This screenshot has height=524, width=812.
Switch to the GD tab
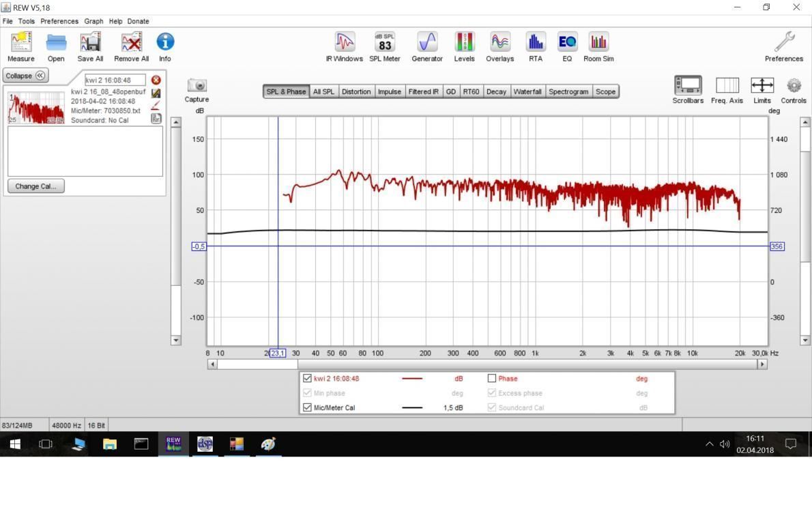[451, 91]
